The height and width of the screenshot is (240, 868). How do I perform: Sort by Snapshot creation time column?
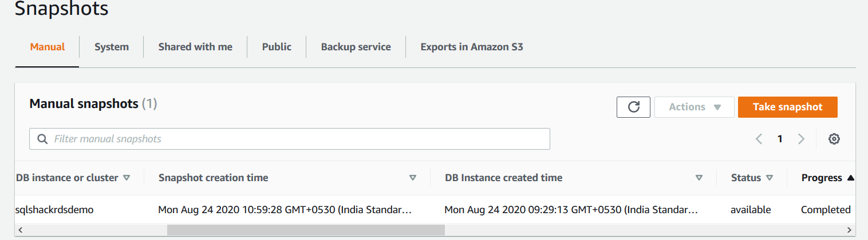413,178
